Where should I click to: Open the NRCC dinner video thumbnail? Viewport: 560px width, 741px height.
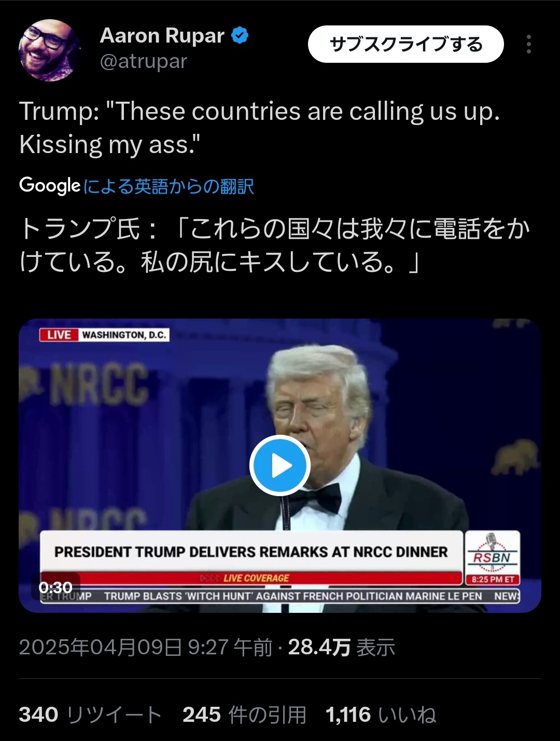point(280,465)
